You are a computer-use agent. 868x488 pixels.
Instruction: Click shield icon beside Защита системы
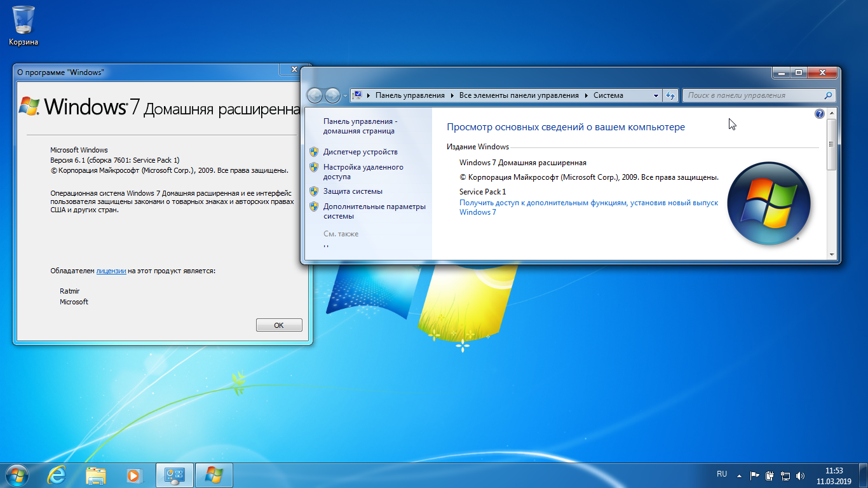coord(314,191)
